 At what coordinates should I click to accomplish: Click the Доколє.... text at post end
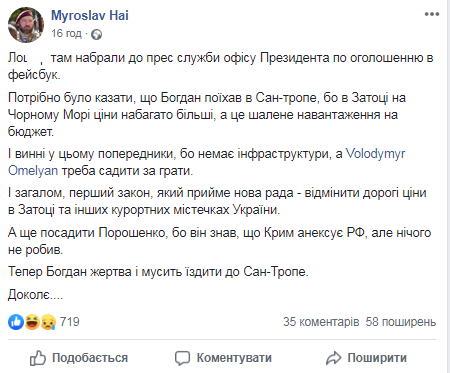tap(35, 295)
